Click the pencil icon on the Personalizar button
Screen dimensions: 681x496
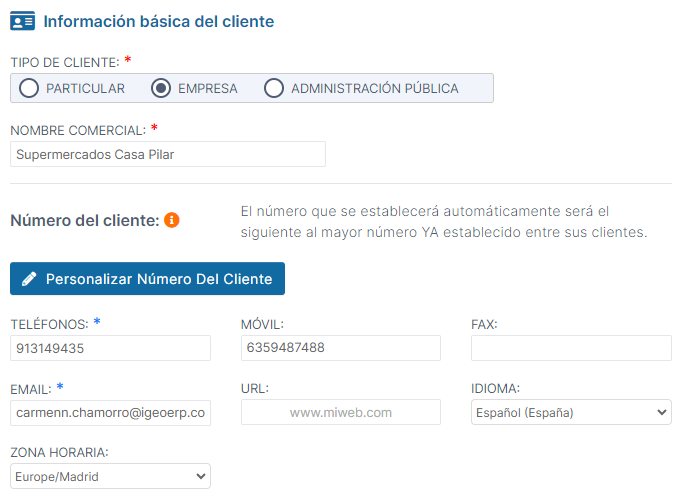click(30, 279)
